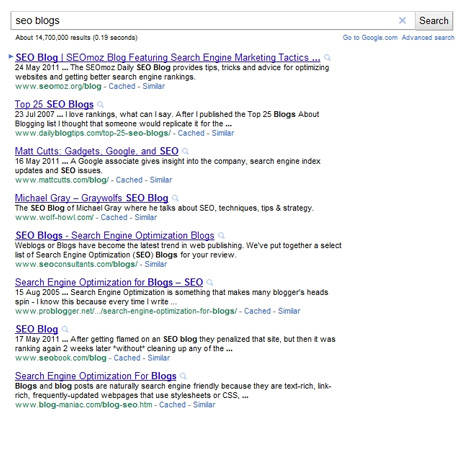
Task: Open the seobook 'SEO Blog' result title
Action: tap(36, 329)
